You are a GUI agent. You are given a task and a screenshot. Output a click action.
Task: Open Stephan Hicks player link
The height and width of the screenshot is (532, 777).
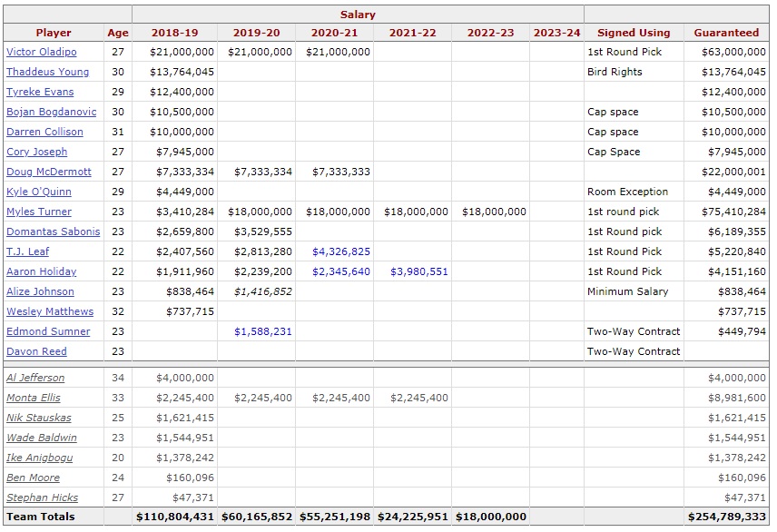[42, 498]
